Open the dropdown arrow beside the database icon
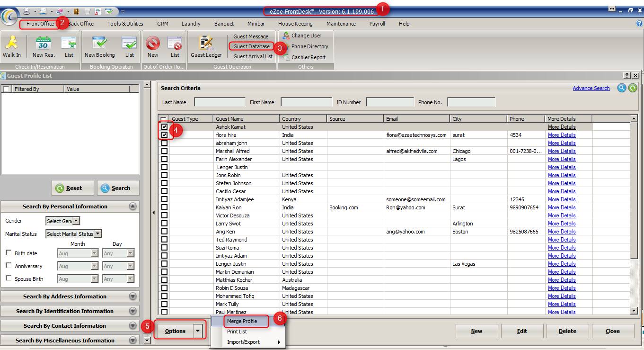 tap(35, 11)
